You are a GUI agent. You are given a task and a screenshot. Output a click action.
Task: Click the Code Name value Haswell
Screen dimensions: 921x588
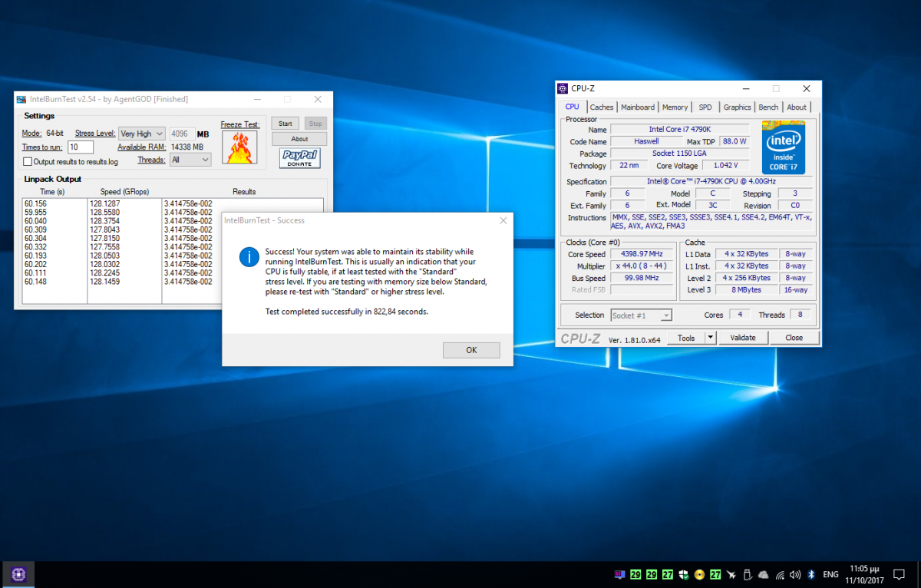coord(645,141)
